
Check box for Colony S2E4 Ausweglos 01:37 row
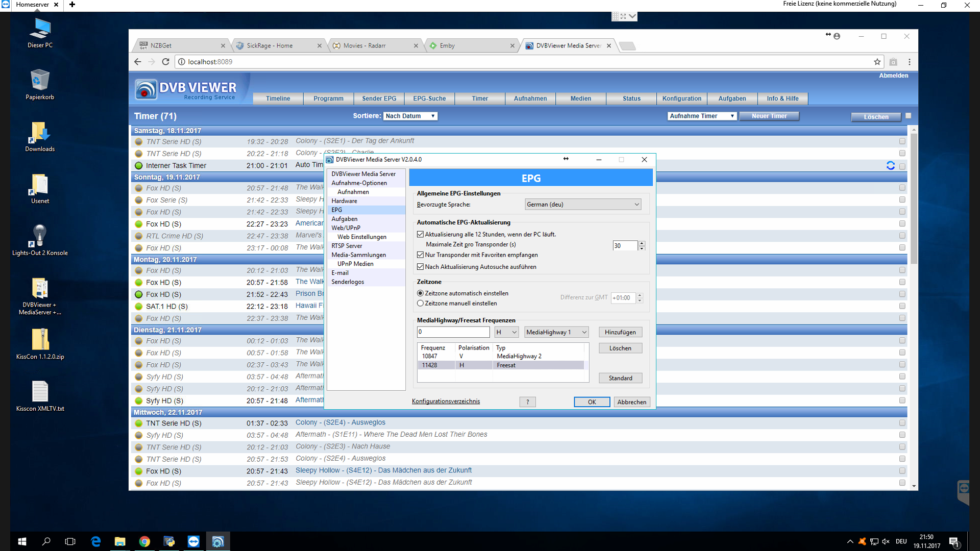[x=902, y=423]
